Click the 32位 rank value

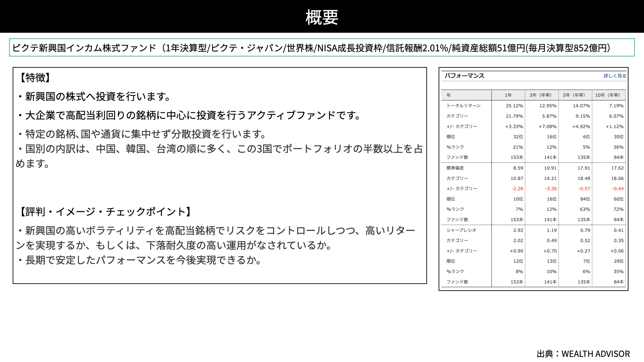(518, 137)
